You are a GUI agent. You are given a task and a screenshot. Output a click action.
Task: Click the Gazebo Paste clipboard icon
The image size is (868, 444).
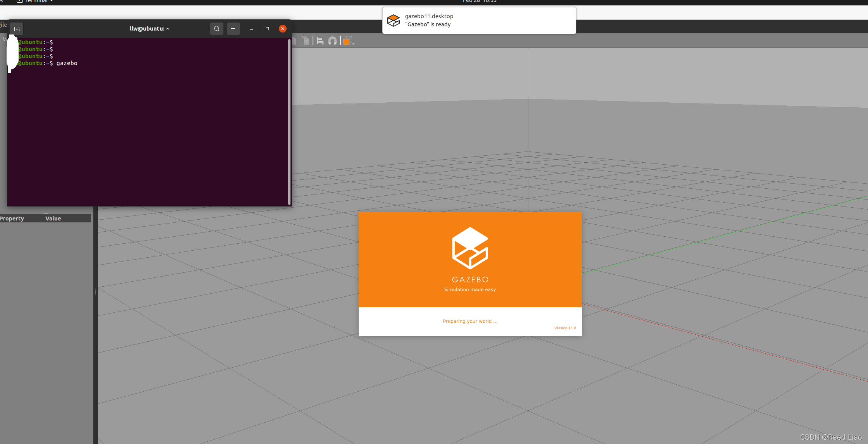point(305,41)
